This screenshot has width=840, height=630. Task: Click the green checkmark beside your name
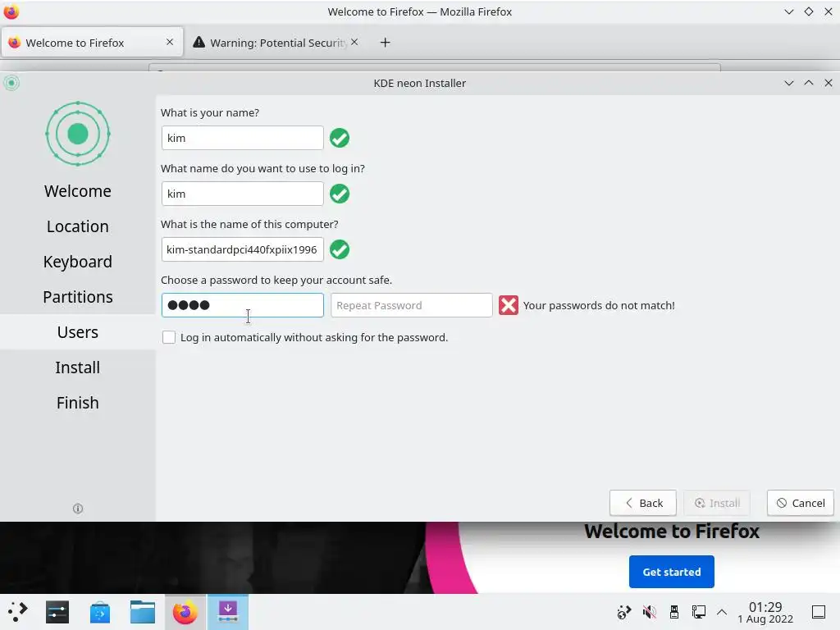pyautogui.click(x=340, y=138)
